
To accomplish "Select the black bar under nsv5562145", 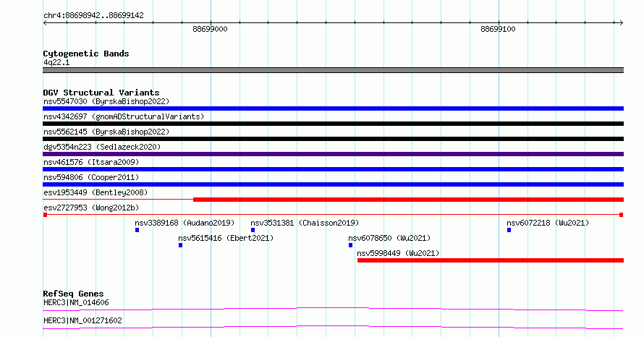I will coord(333,139).
